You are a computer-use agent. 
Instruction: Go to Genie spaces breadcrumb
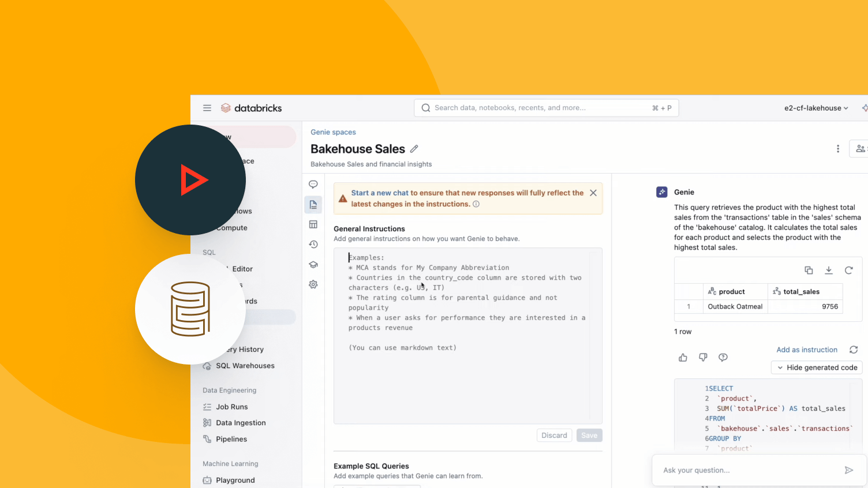click(333, 132)
